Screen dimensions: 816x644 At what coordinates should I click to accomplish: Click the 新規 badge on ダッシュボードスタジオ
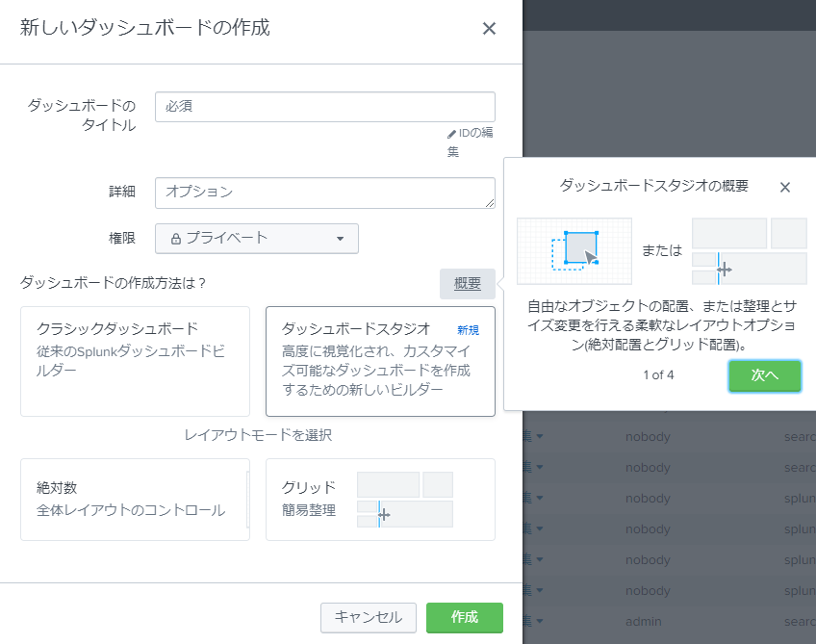468,330
